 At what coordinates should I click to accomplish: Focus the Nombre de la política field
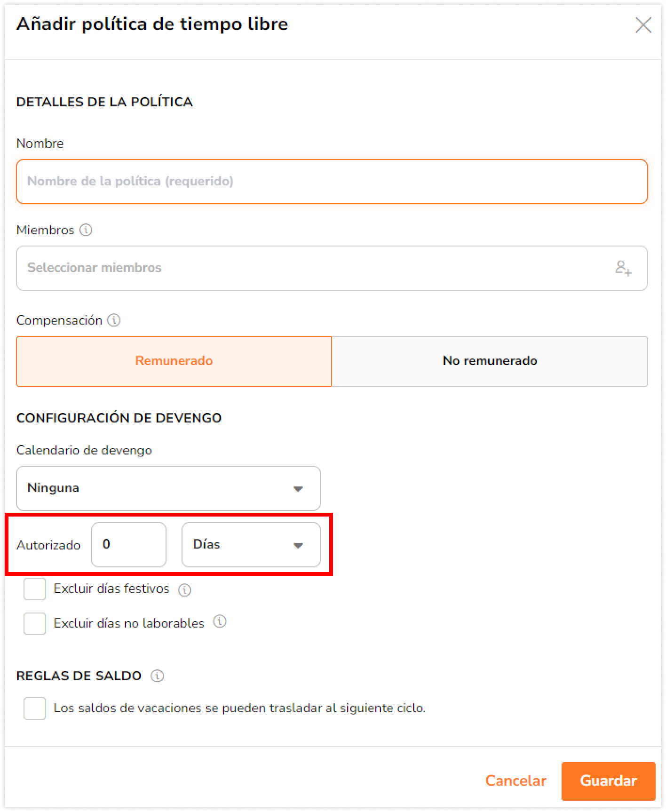[x=332, y=182]
